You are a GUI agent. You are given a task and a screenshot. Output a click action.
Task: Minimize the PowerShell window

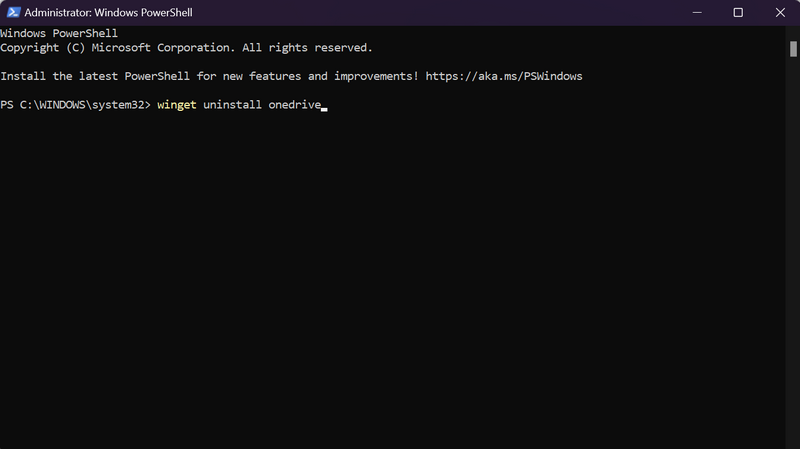tap(695, 13)
